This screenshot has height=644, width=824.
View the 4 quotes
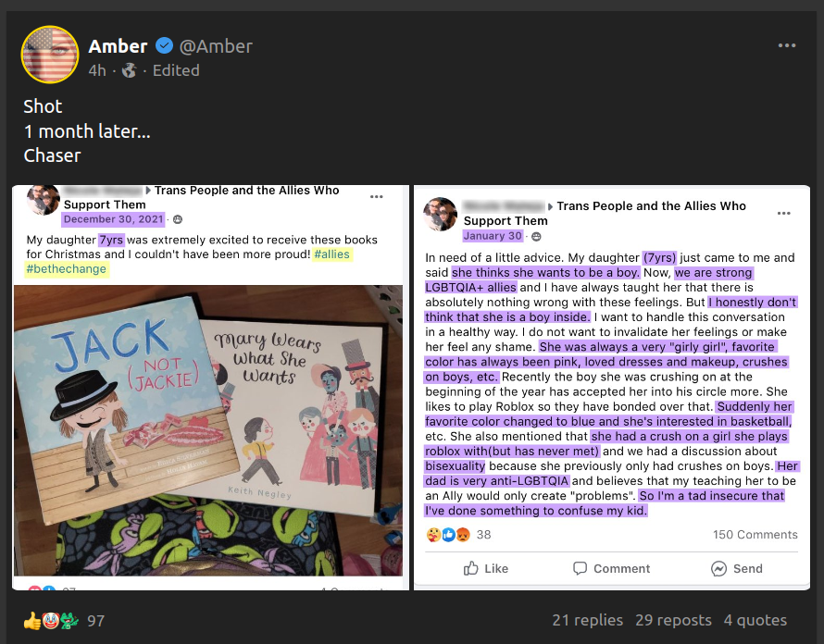755,620
